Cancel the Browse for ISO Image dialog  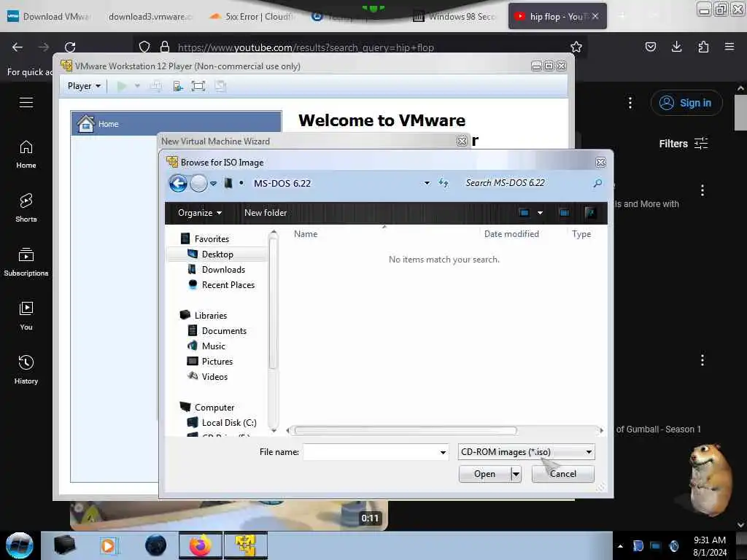562,474
